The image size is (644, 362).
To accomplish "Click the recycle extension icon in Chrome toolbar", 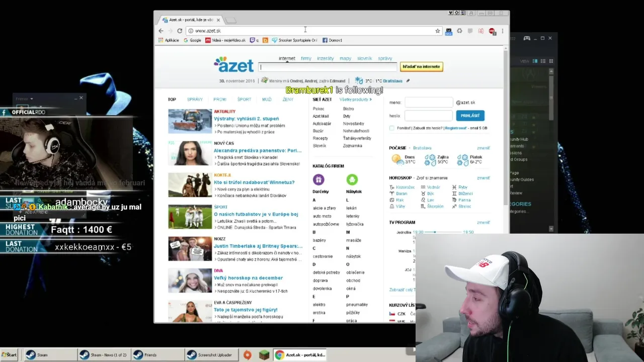I will (459, 31).
